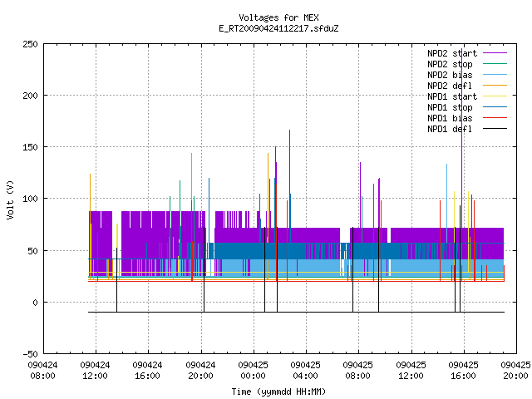Click the x-axis tick '090424 20:00'
The width and height of the screenshot is (532, 399).
pos(200,371)
